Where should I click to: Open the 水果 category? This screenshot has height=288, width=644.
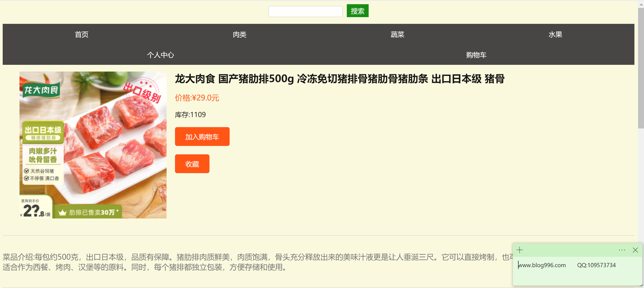(x=555, y=34)
